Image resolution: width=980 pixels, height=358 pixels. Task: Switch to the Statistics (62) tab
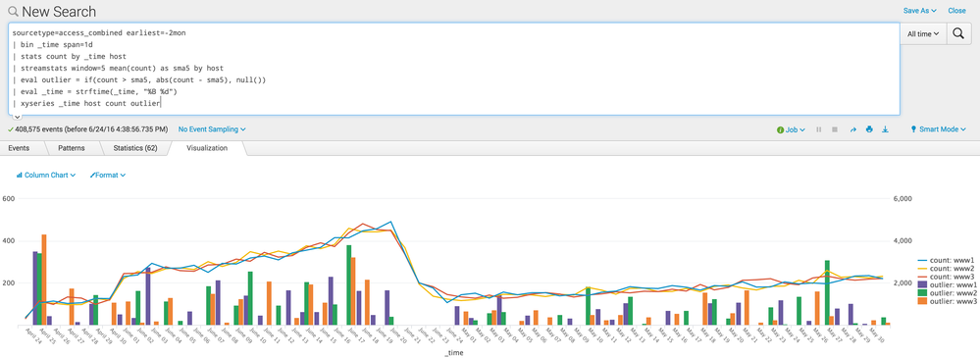(135, 148)
